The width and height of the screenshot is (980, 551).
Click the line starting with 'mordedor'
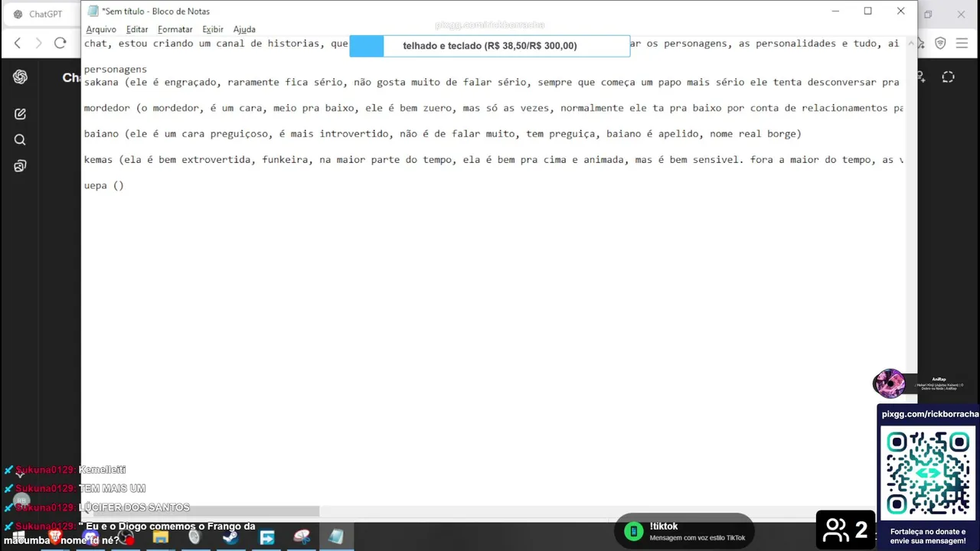click(493, 108)
